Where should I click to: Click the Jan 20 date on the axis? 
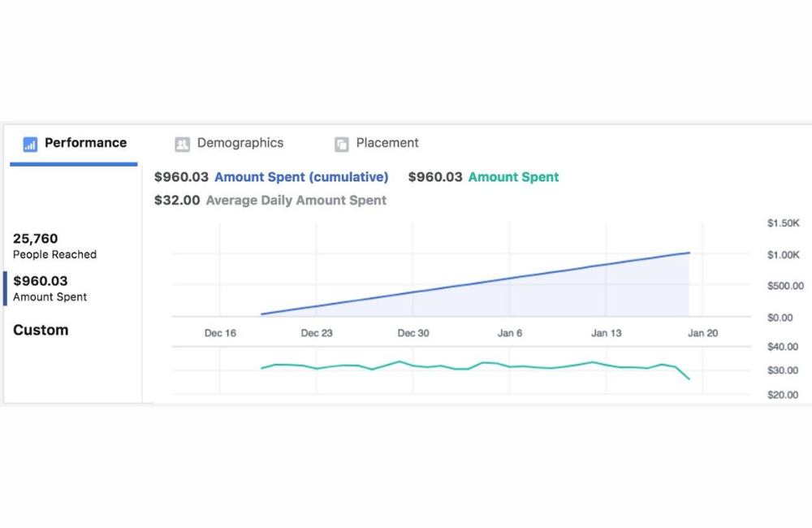point(702,333)
